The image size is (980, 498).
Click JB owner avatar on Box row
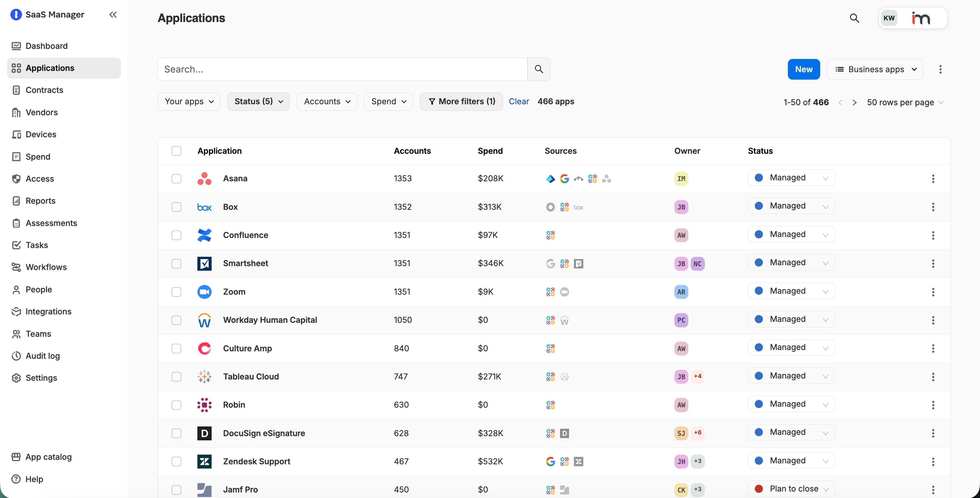[x=681, y=207]
